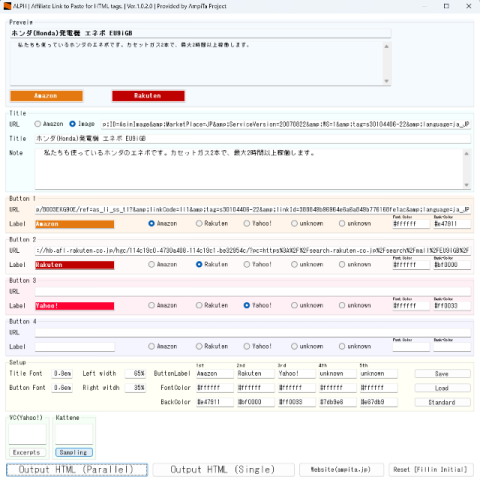480x480 pixels.
Task: Click the Button Font size field
Action: tap(62, 388)
